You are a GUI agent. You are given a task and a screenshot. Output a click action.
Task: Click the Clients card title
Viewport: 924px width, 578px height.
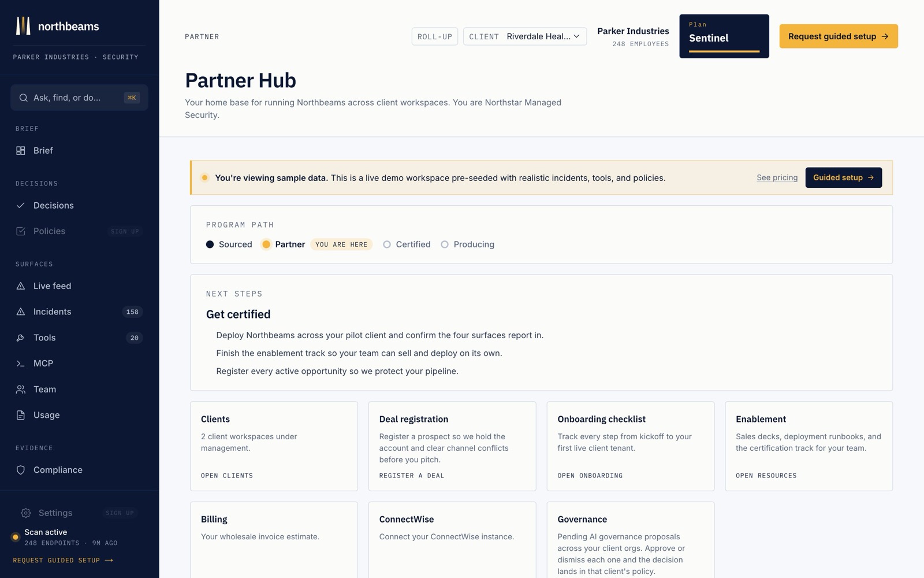[x=215, y=419]
